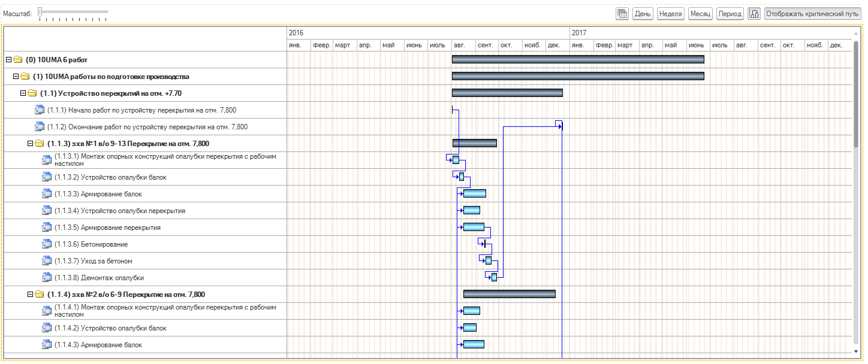Click task icon of (1.1.3.3) Армирование балок
The height and width of the screenshot is (364, 868).
[x=47, y=194]
